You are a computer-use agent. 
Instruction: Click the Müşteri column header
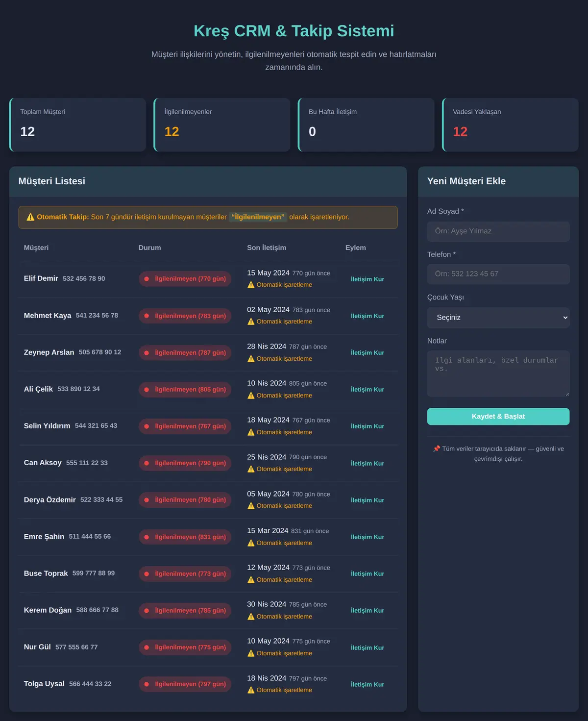tap(36, 248)
